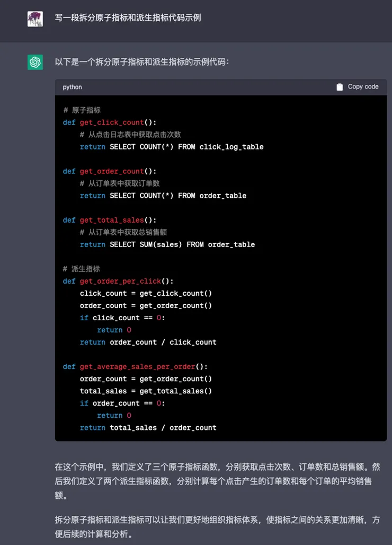
Task: Click the line 'SELECT COUNT(*) FROM order_table'
Action: (178, 196)
